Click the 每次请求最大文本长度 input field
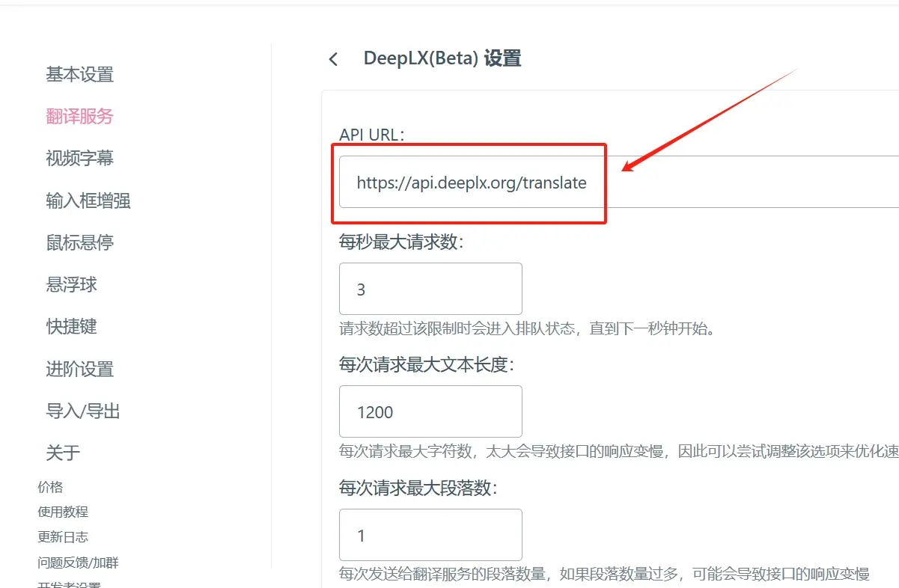This screenshot has width=899, height=588. pos(430,411)
